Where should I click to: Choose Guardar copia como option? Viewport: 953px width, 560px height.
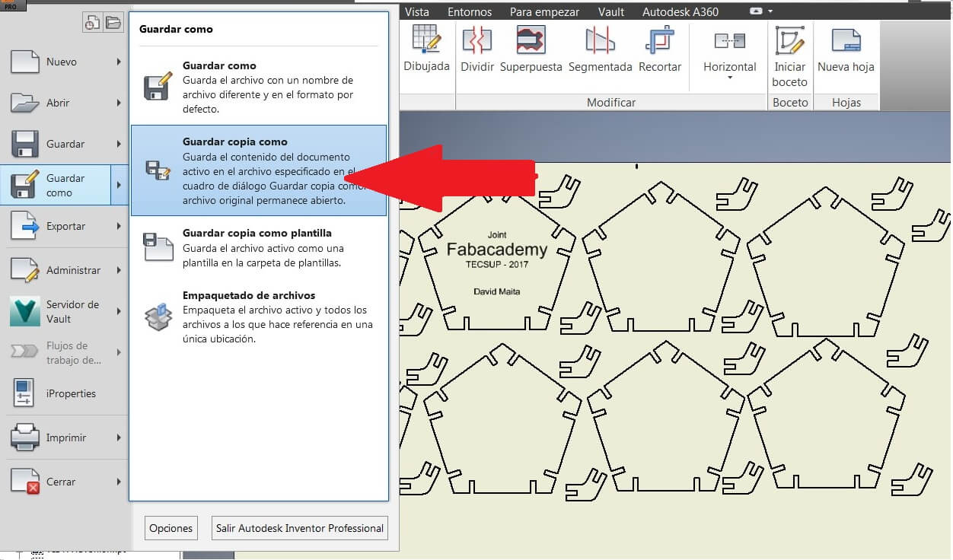coord(259,170)
